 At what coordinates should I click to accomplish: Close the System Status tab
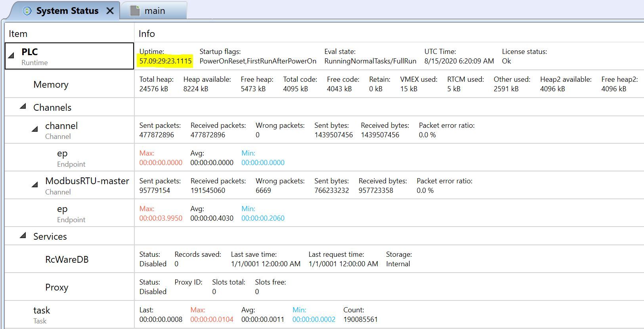110,11
